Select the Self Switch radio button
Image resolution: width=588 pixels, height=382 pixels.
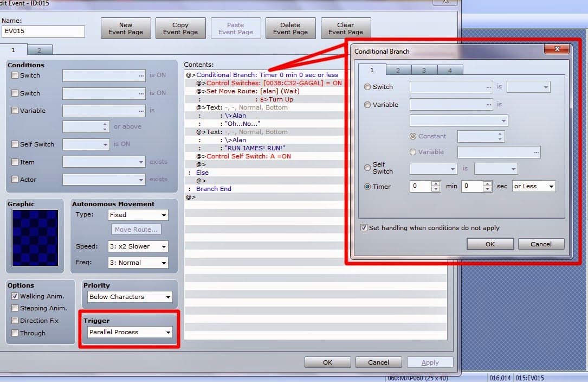point(367,168)
